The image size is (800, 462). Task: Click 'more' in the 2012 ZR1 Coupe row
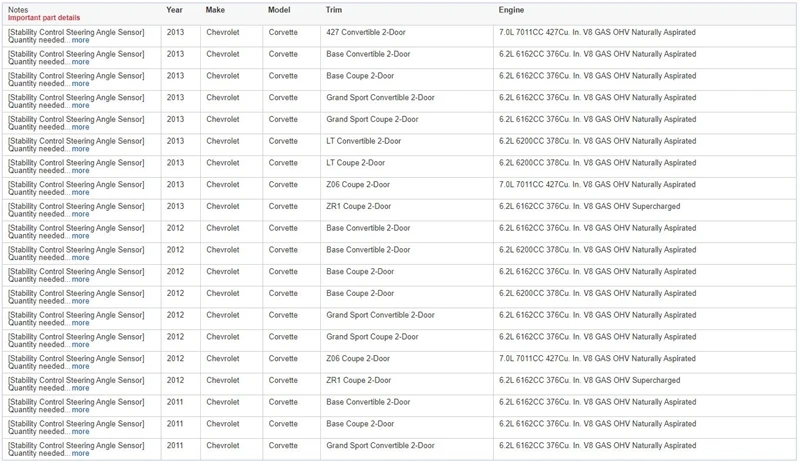(x=80, y=389)
